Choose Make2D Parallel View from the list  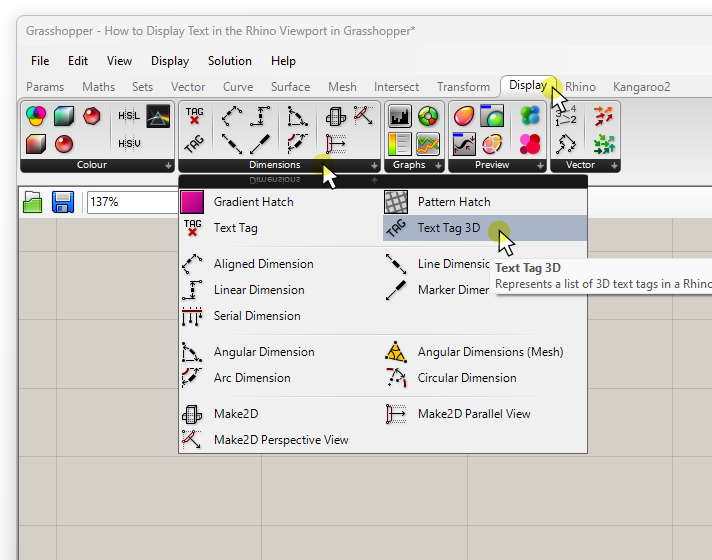(x=485, y=414)
